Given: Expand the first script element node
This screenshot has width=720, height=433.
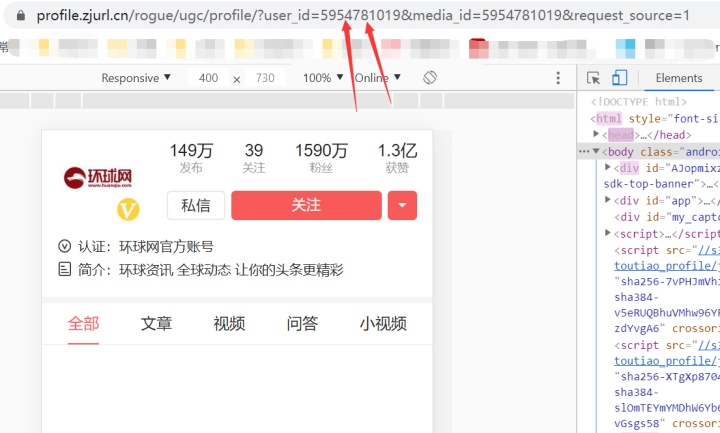Looking at the screenshot, I should [x=608, y=233].
